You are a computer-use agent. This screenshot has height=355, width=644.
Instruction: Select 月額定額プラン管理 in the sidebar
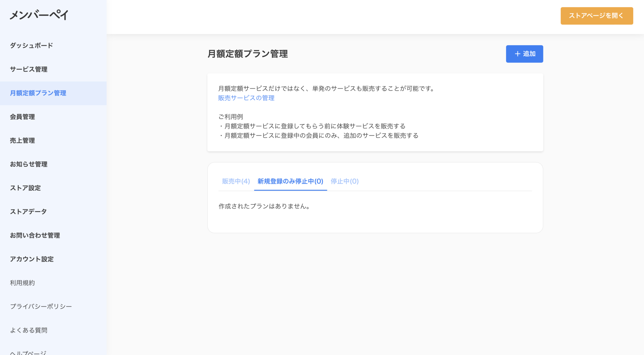pos(38,93)
